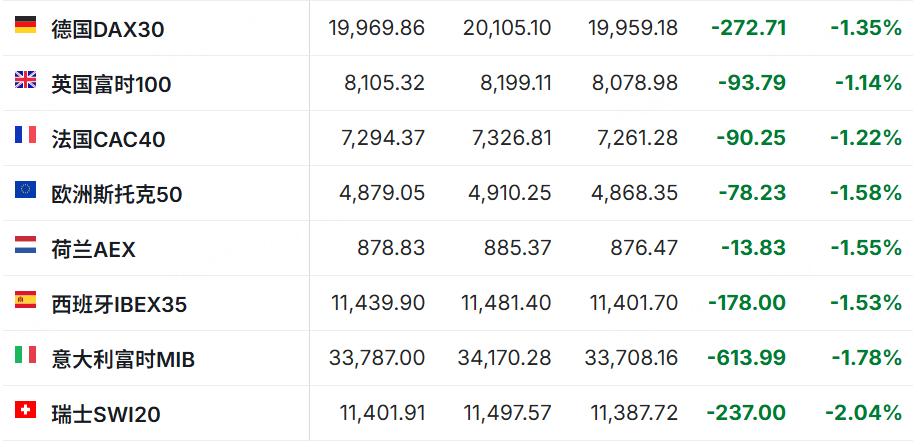Click the Swiss flag icon
This screenshot has height=441, width=913.
[26, 410]
